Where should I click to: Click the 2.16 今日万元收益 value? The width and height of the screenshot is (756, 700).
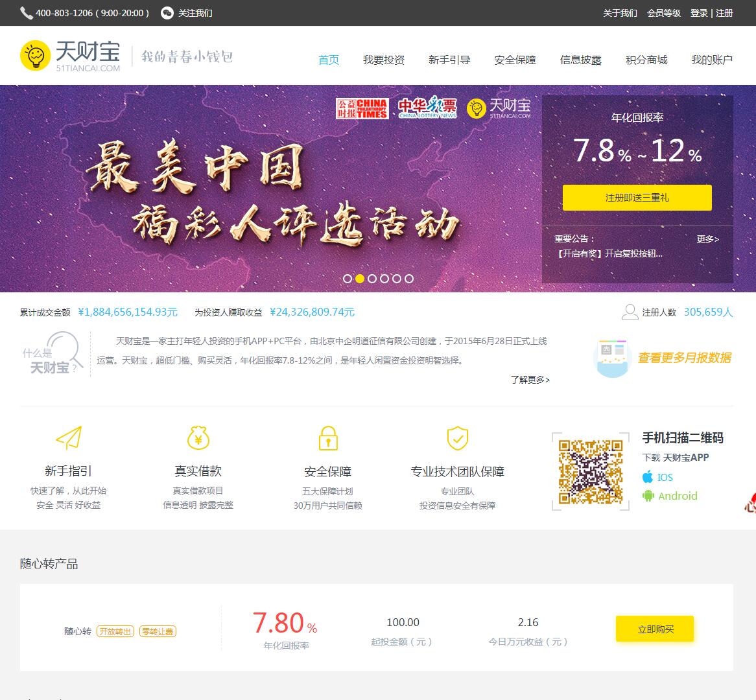pos(528,622)
